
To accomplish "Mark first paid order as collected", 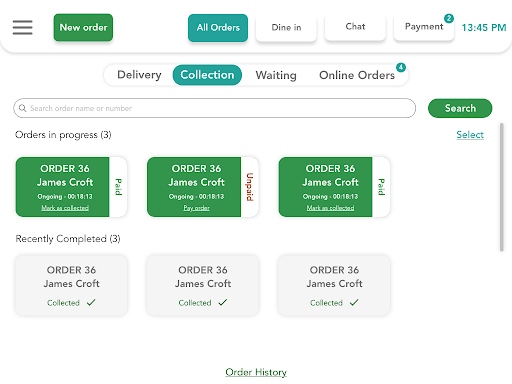I will [65, 208].
